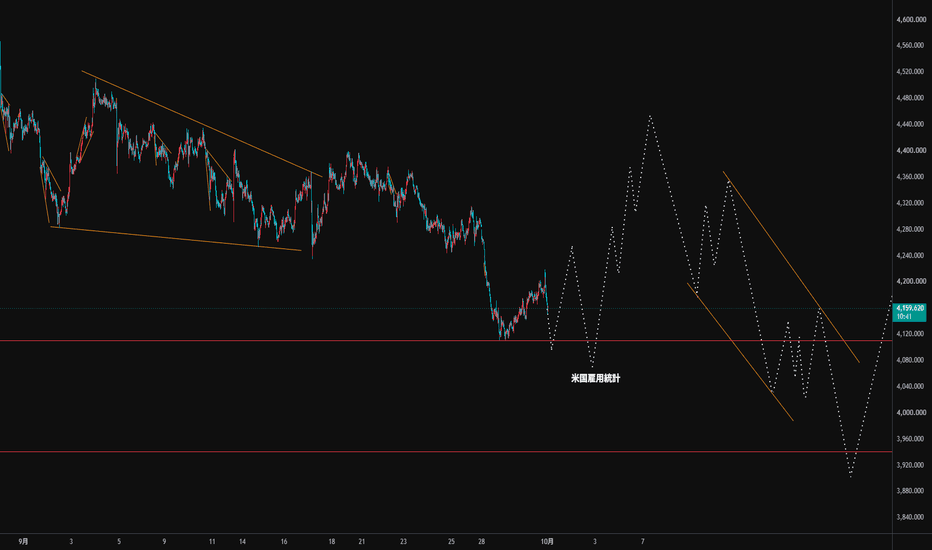Click the 4,240.000 price axis label

(x=910, y=255)
